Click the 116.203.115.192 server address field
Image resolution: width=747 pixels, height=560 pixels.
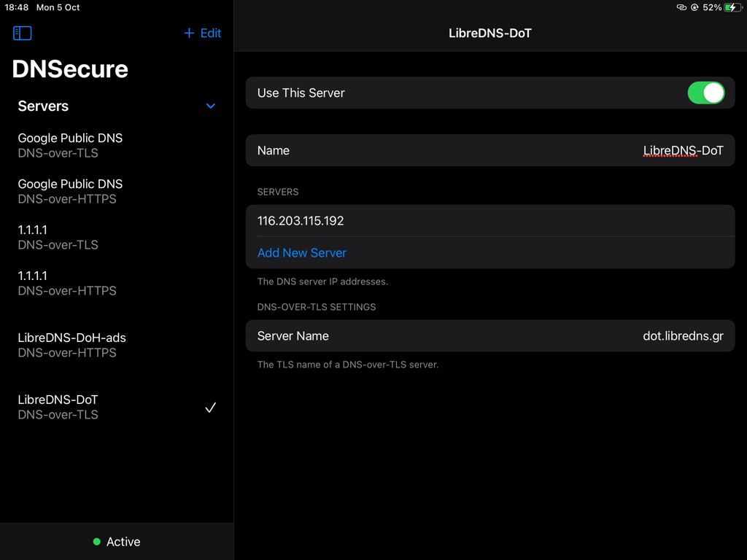[301, 221]
